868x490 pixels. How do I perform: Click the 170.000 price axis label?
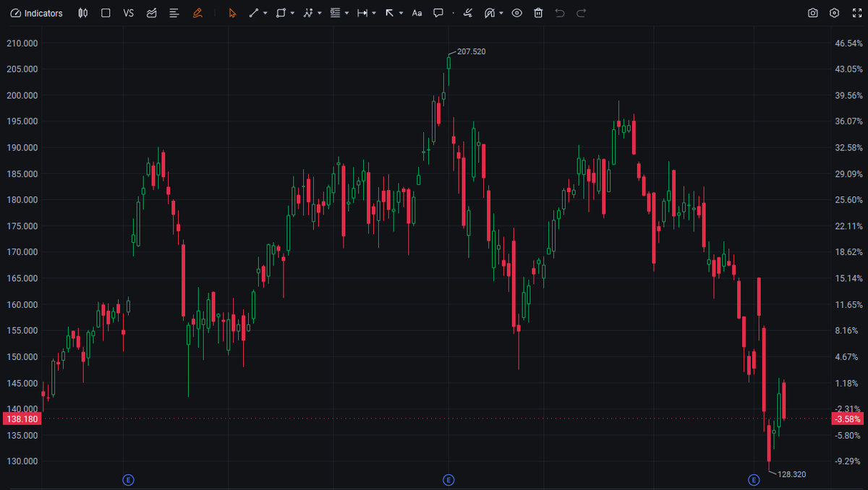(22, 252)
